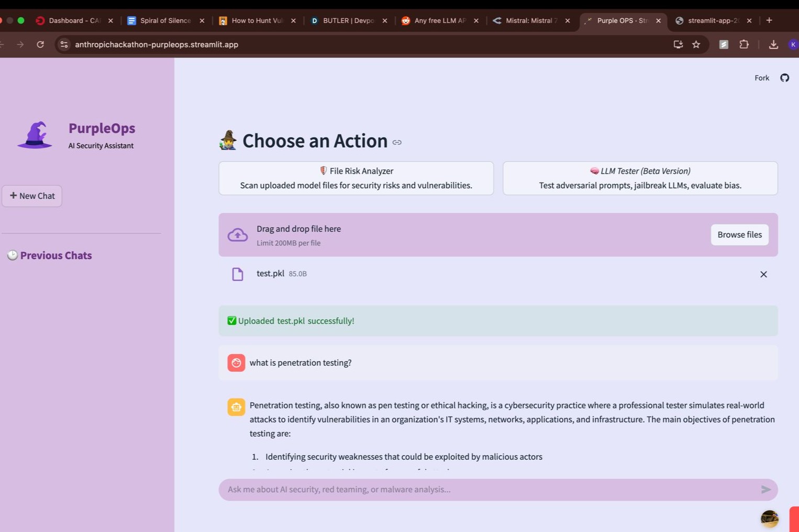Close the Mistral browser tab

click(x=568, y=21)
